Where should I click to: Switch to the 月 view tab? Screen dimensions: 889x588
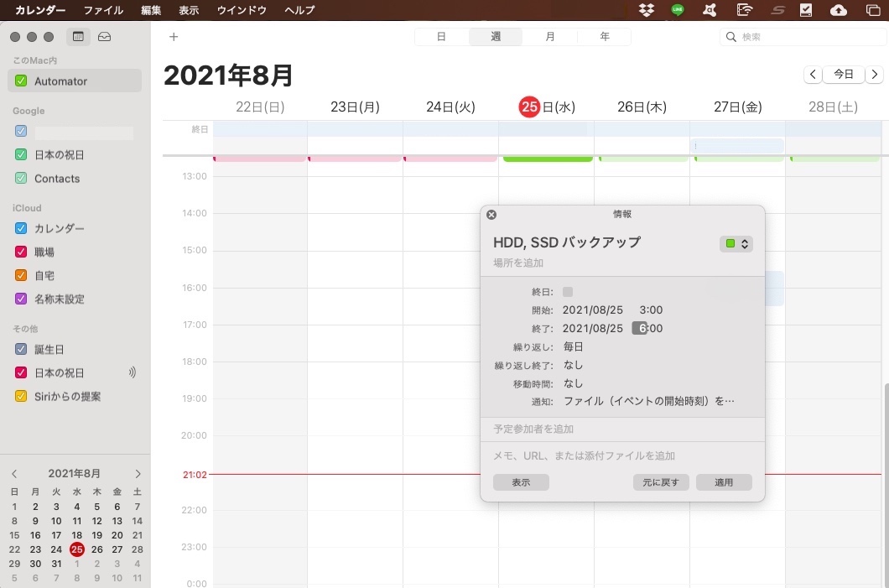click(x=549, y=36)
